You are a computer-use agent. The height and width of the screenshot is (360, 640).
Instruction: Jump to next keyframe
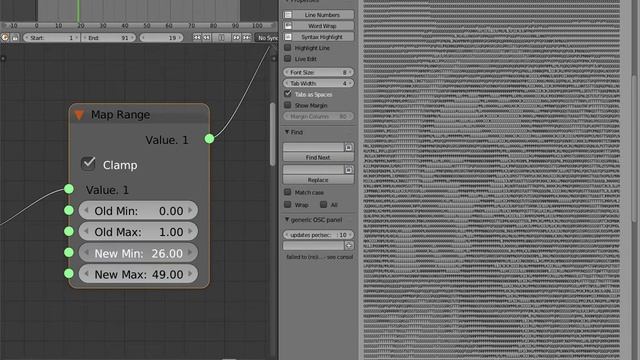236,38
